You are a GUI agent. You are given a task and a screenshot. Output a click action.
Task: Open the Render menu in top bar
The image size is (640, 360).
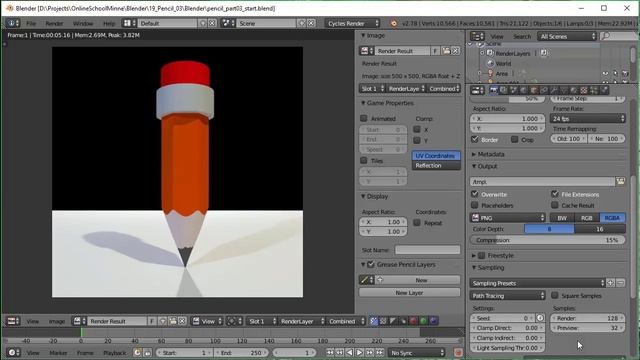[x=54, y=23]
